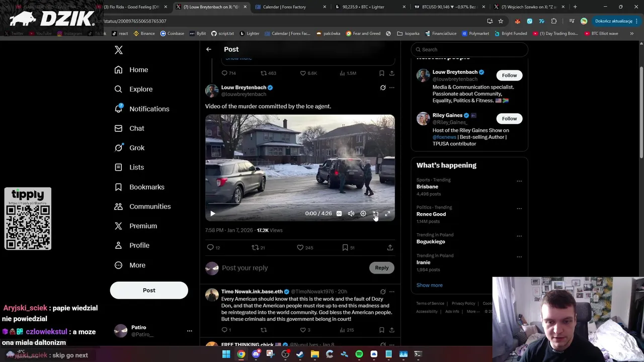The height and width of the screenshot is (362, 644).
Task: Open Communities in the sidebar
Action: pos(142,207)
